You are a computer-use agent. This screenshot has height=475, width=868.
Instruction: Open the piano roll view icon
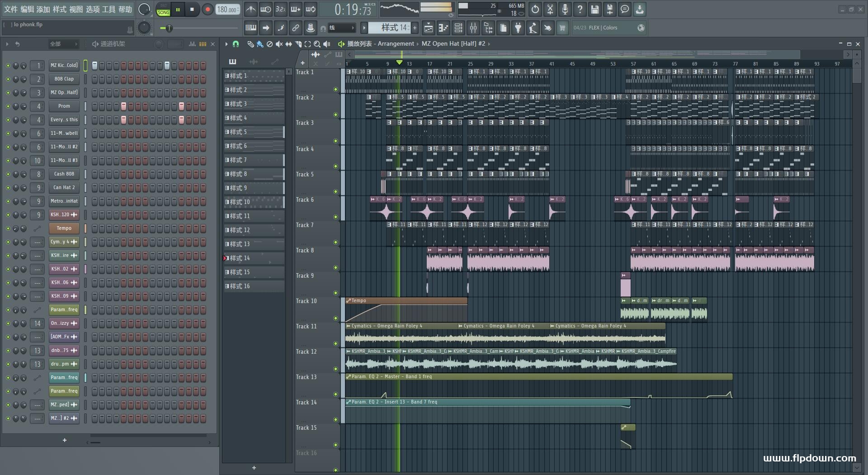(x=443, y=28)
